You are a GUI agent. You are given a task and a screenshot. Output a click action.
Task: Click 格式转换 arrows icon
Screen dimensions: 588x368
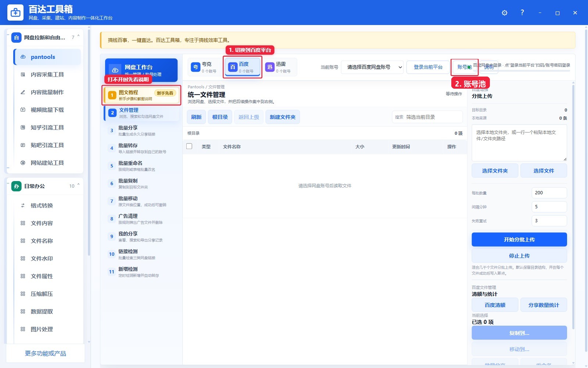23,206
